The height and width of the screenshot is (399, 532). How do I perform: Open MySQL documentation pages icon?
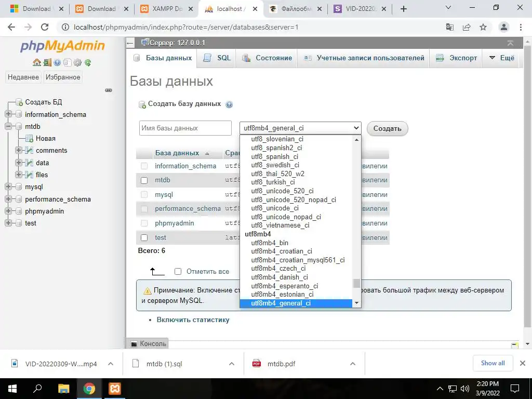pyautogui.click(x=67, y=62)
